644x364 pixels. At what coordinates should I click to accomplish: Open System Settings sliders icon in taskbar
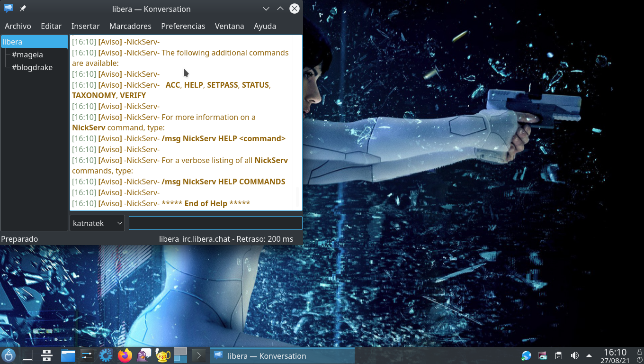point(87,355)
